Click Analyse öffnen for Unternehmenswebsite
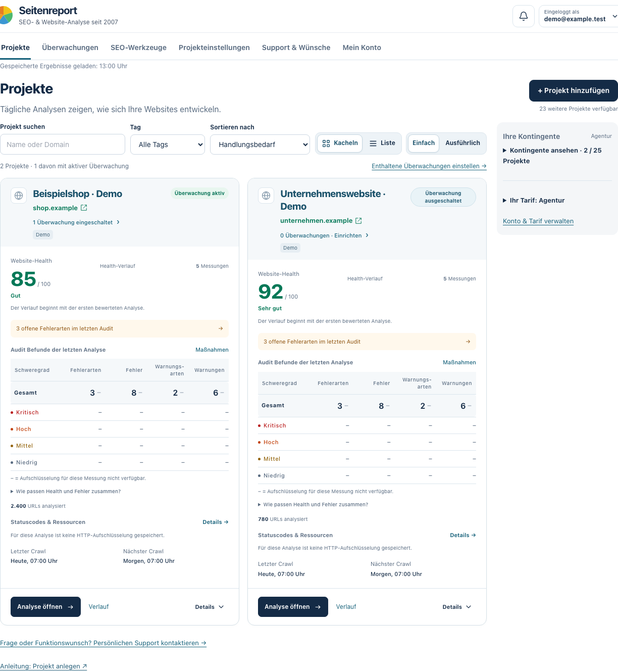Image resolution: width=618 pixels, height=672 pixels. (293, 607)
